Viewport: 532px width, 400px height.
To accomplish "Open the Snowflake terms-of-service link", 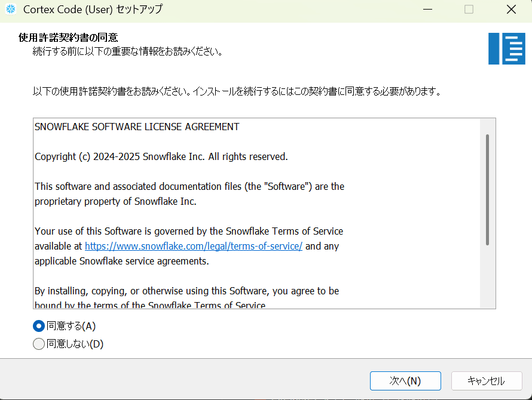I will coord(194,246).
